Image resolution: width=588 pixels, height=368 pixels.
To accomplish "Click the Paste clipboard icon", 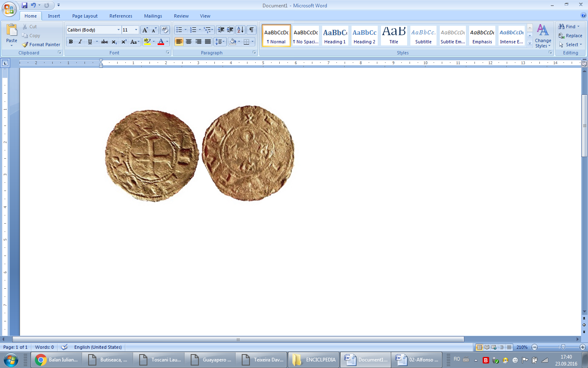I will coord(12,31).
